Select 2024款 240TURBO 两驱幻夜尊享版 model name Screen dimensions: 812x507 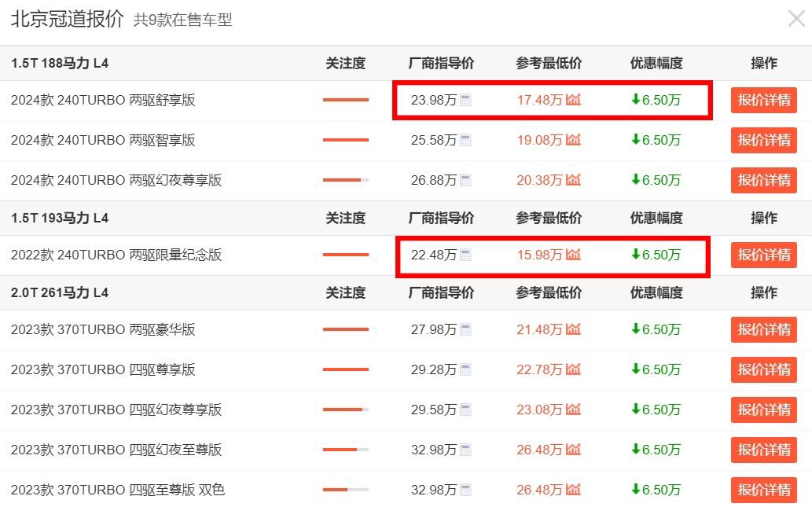pyautogui.click(x=116, y=180)
